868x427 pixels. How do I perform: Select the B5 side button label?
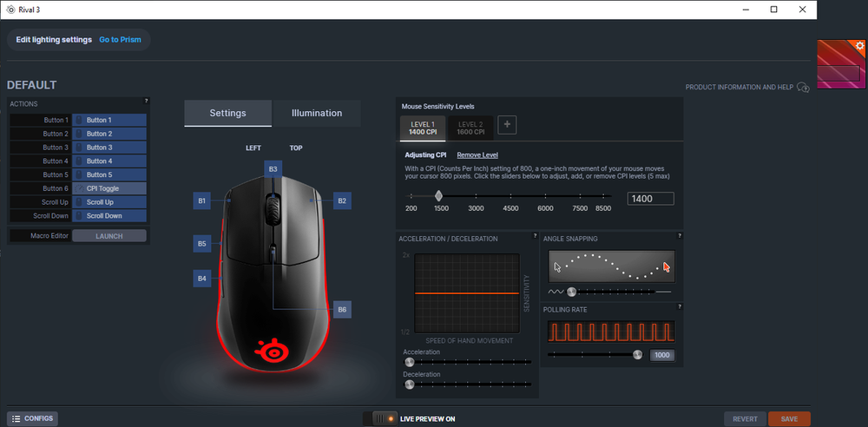click(x=202, y=244)
